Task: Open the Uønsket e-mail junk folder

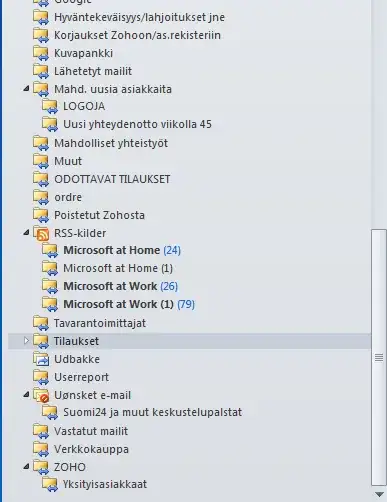Action: pos(92,395)
